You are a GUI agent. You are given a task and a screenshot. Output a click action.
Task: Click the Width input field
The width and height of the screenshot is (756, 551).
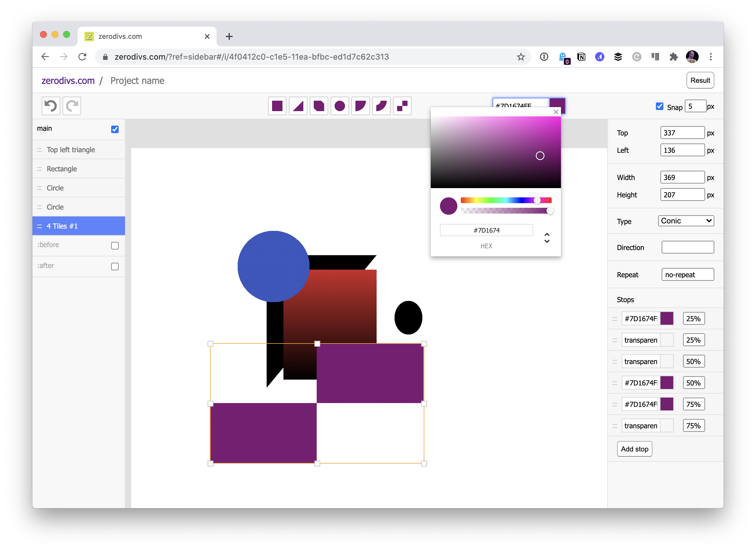pos(682,177)
